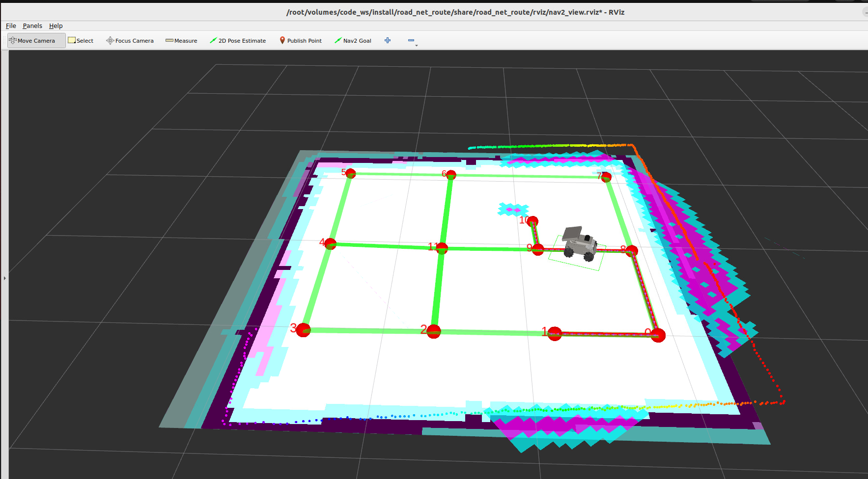
Task: Click route node 3 red sphere
Action: coord(304,330)
